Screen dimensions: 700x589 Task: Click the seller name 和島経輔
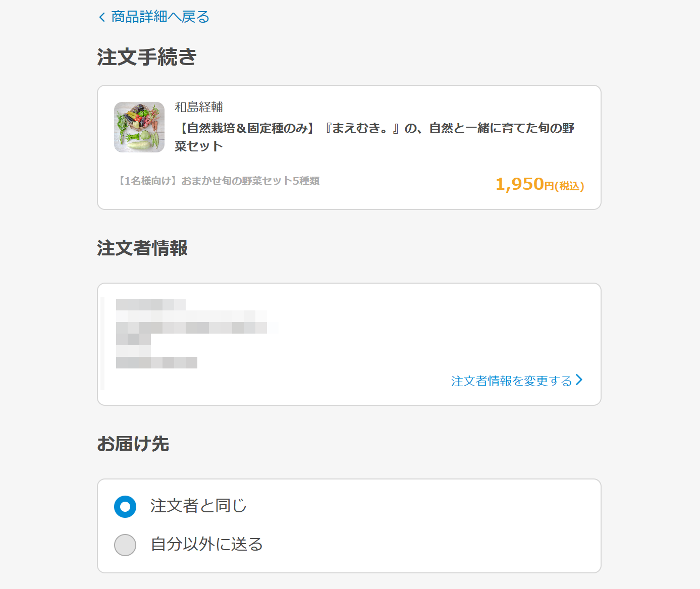point(199,107)
